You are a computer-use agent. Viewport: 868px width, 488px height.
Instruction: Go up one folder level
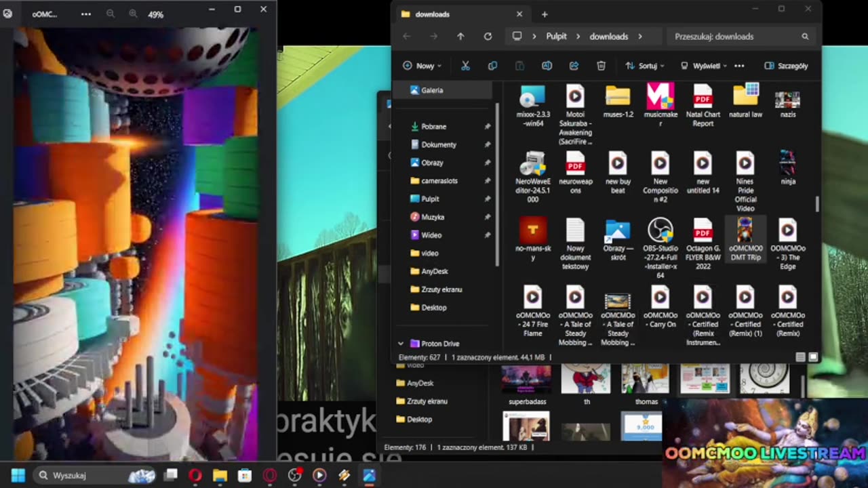pos(460,37)
